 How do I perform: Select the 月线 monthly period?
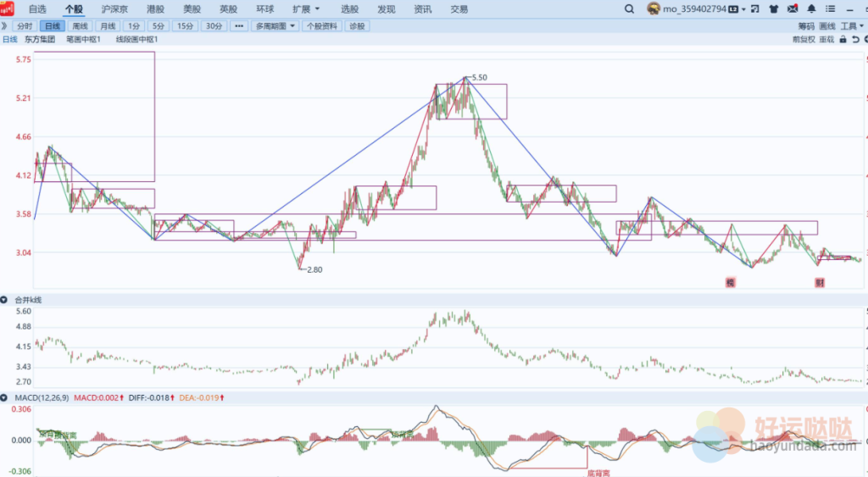pos(108,26)
